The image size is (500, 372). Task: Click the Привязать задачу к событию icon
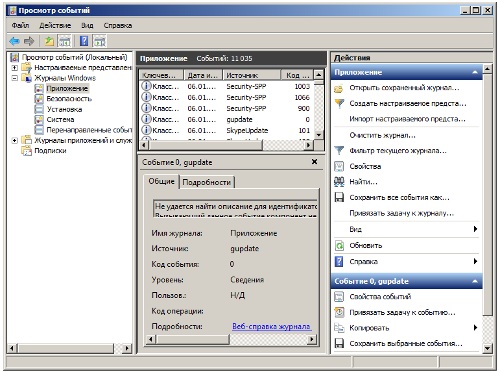(339, 312)
